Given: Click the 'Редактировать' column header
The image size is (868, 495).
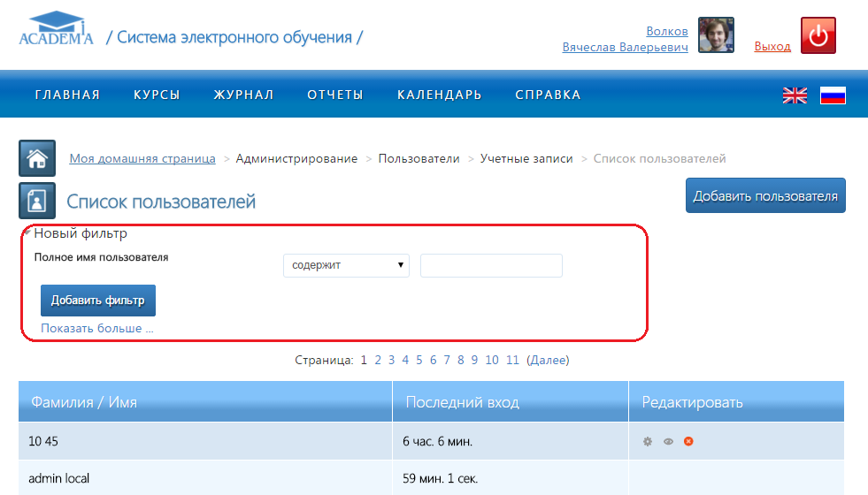Looking at the screenshot, I should 737,401.
